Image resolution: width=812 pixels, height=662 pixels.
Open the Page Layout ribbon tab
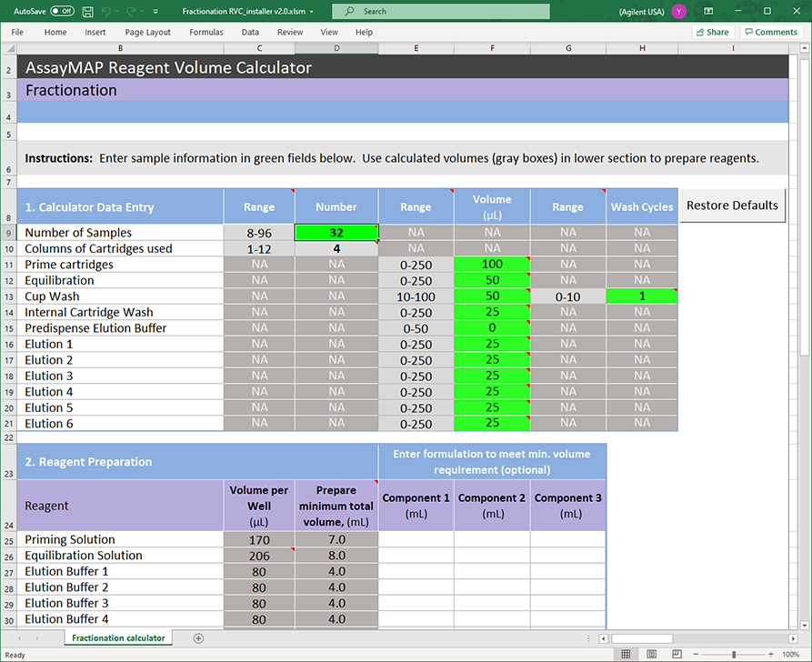tap(147, 32)
